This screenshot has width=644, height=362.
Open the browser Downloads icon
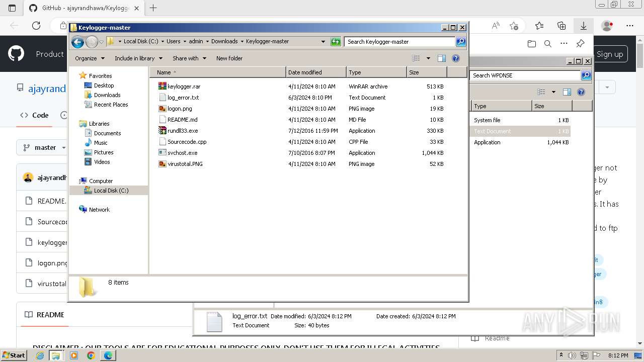[584, 26]
